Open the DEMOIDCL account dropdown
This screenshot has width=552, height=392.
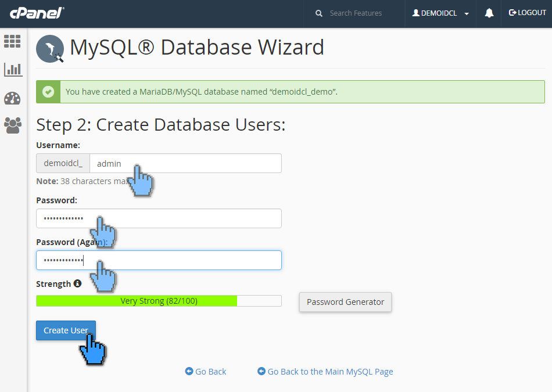click(x=440, y=12)
